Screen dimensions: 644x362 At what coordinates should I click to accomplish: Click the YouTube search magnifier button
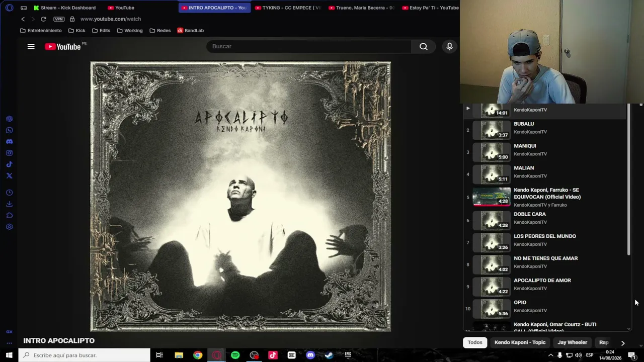click(x=424, y=46)
